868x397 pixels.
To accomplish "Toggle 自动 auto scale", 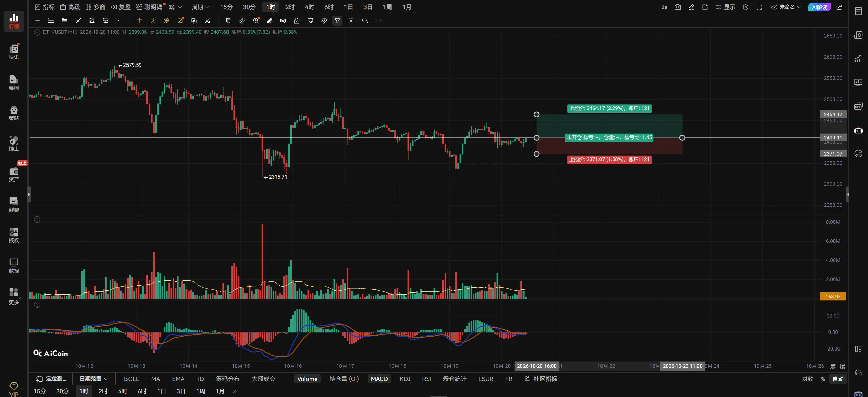I will pos(838,379).
